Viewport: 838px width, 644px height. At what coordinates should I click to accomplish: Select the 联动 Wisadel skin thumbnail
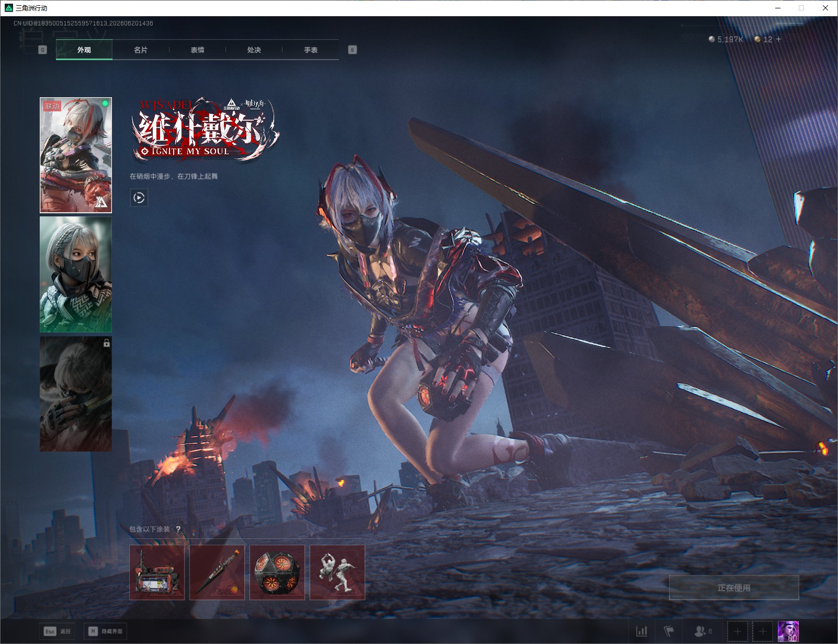coord(76,155)
